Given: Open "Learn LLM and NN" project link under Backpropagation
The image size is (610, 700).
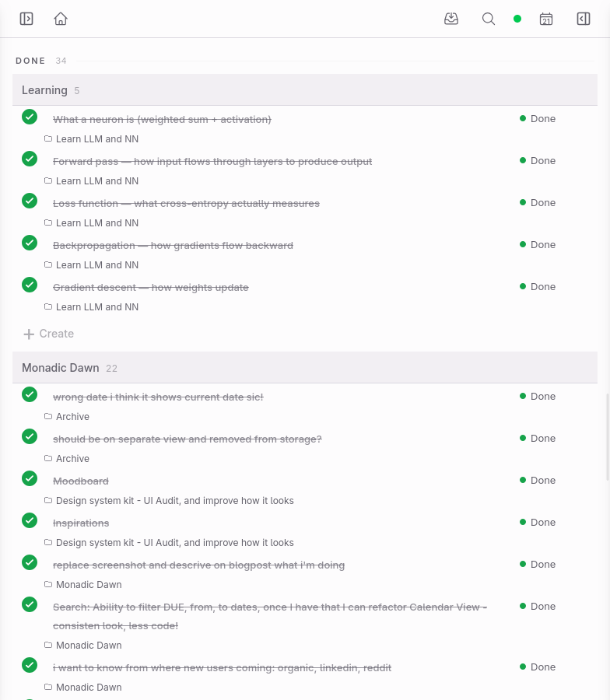Looking at the screenshot, I should click(x=97, y=264).
